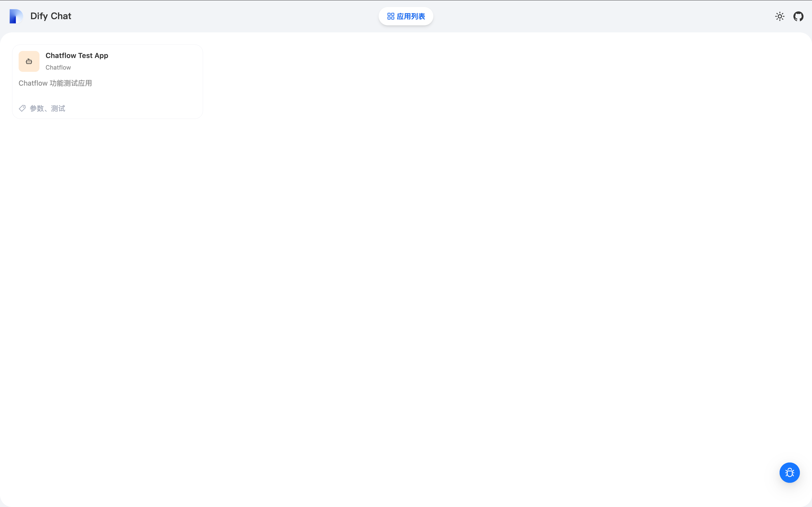Viewport: 812px width, 507px height.
Task: Click the 测试 tag on the card
Action: (x=58, y=108)
